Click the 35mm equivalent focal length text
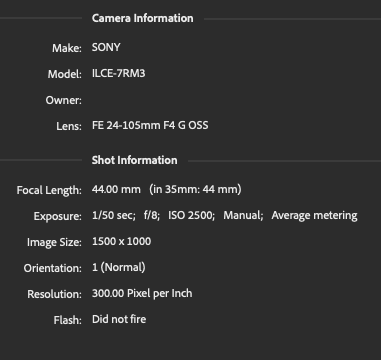 [195, 189]
